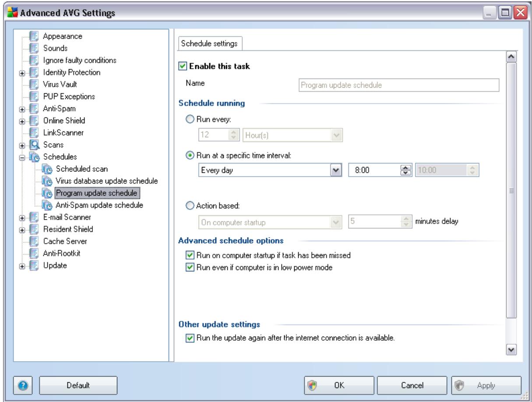Open the Every day interval dropdown
This screenshot has height=402, width=532.
[x=335, y=171]
